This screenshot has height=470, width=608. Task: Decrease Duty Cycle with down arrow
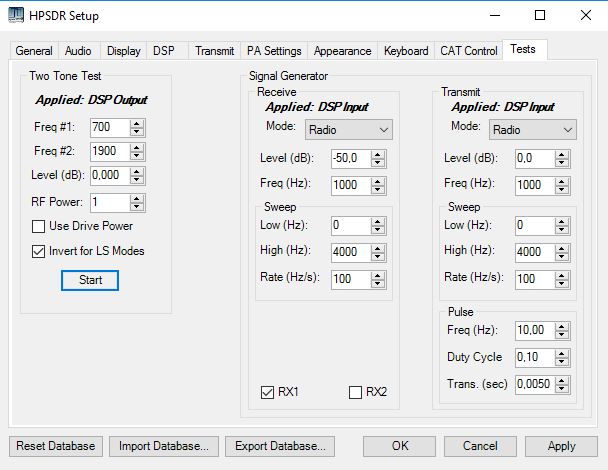[561, 362]
